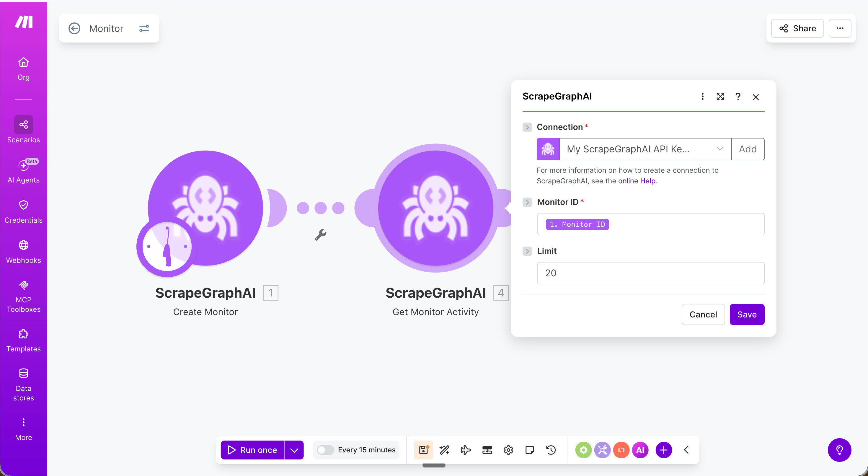868x476 pixels.
Task: Go back using the arrow next to Monitor
Action: point(74,28)
